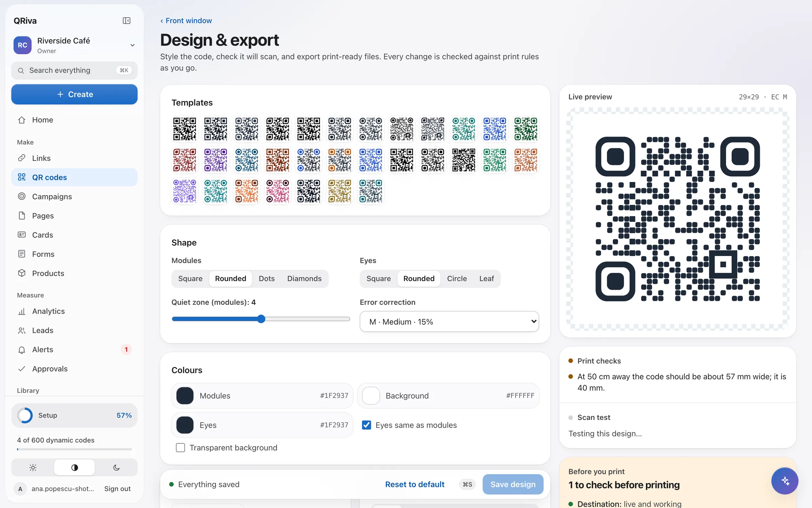Click the Alerts bell icon
Screen dimensions: 812x508
[22, 350]
